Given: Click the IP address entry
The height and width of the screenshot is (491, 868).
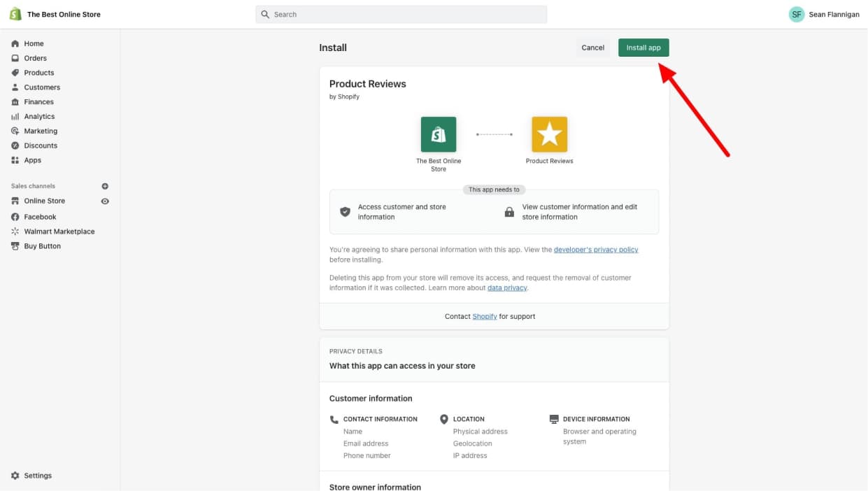Looking at the screenshot, I should click(470, 455).
